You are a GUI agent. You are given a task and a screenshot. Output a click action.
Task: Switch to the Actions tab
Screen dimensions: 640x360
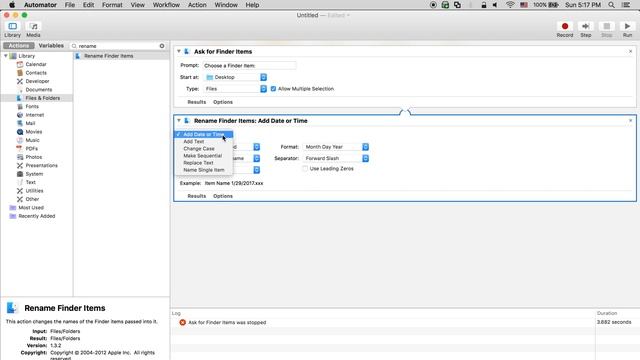pyautogui.click(x=19, y=46)
